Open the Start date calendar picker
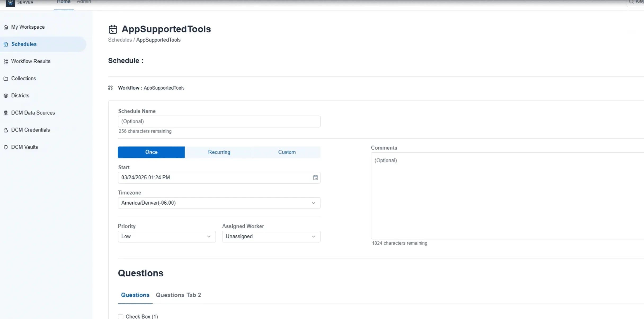 [315, 178]
